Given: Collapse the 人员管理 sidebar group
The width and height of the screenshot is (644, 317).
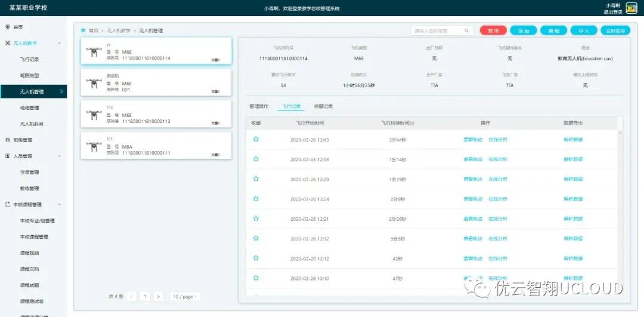Looking at the screenshot, I should click(59, 156).
